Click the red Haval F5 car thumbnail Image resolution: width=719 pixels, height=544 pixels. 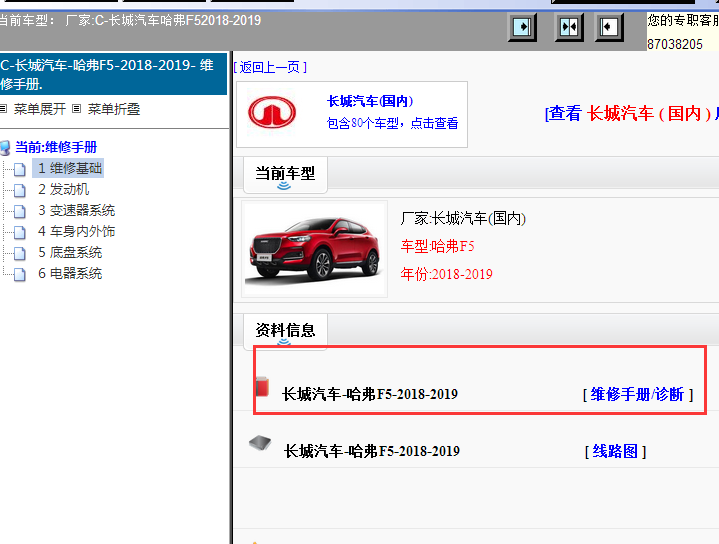coord(315,249)
